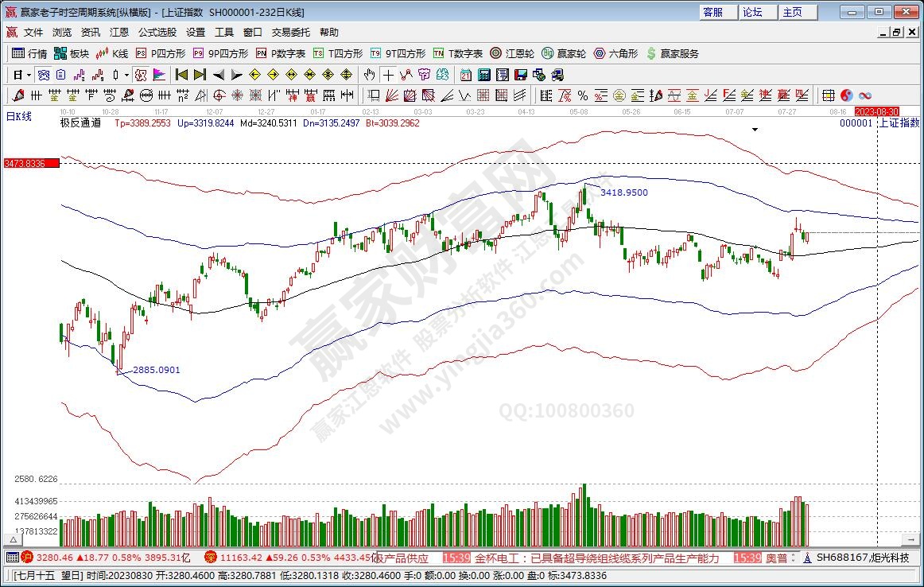The height and width of the screenshot is (587, 924).
Task: Open the 交易委托 menu
Action: click(291, 33)
